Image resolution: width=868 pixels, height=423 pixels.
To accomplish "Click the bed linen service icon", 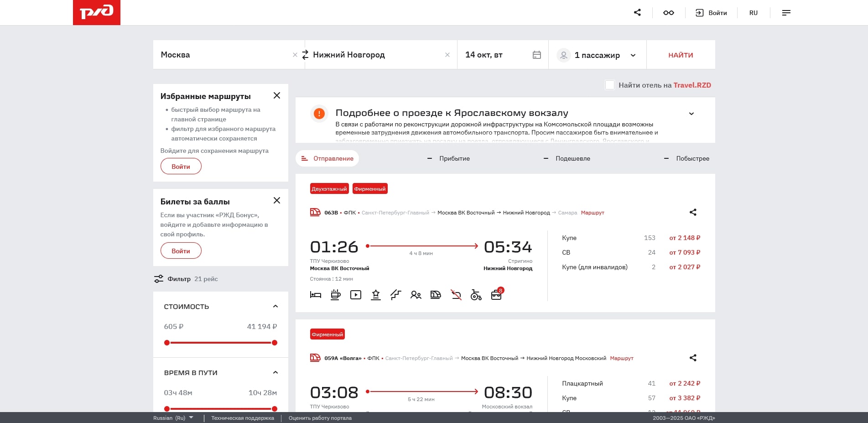I will coord(316,295).
